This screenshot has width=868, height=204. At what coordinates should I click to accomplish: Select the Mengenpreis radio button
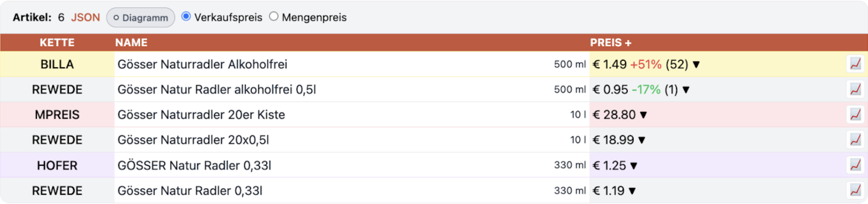pyautogui.click(x=273, y=17)
